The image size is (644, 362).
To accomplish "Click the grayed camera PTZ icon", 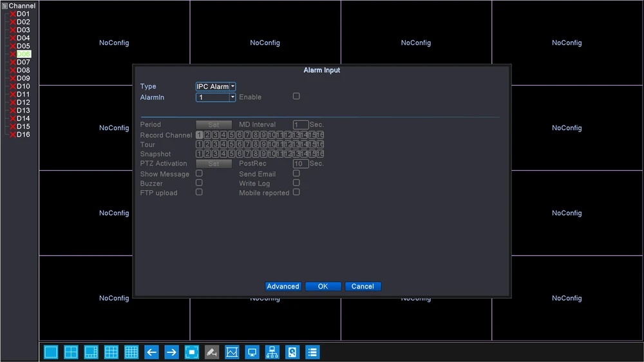I will (x=212, y=352).
